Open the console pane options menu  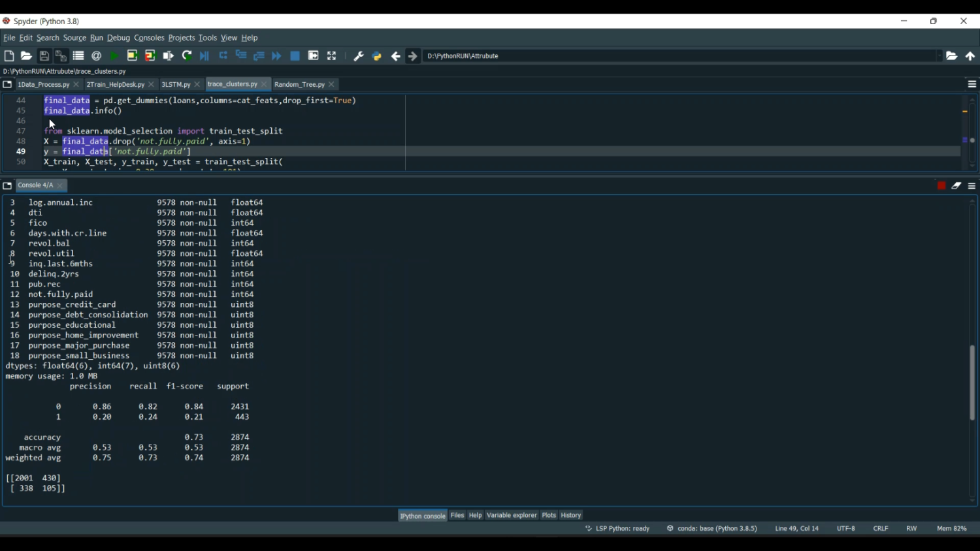pyautogui.click(x=972, y=186)
